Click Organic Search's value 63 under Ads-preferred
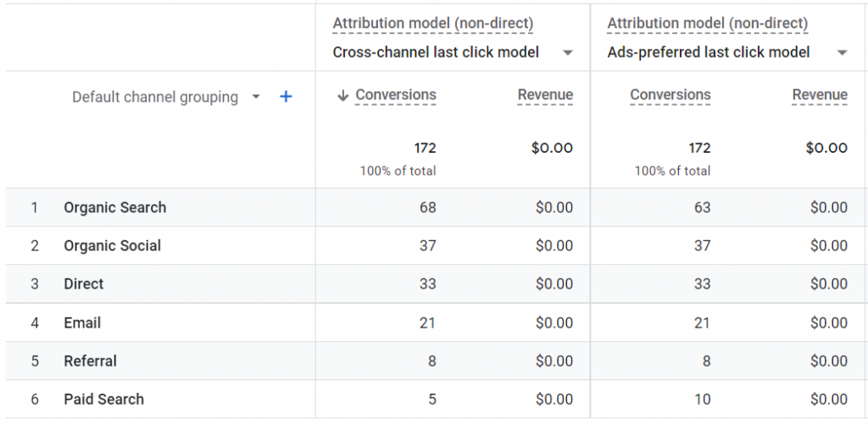 (702, 207)
